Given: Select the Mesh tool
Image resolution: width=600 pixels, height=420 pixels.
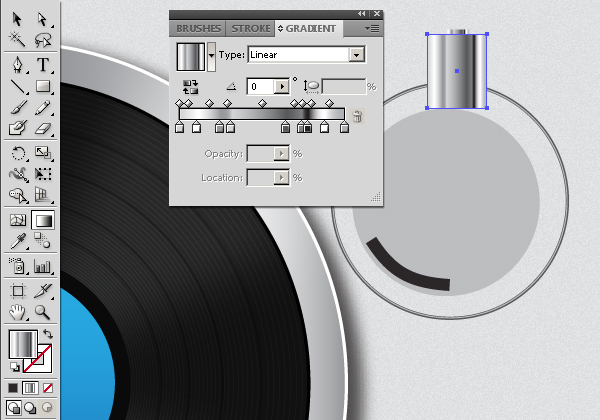Looking at the screenshot, I should [18, 220].
